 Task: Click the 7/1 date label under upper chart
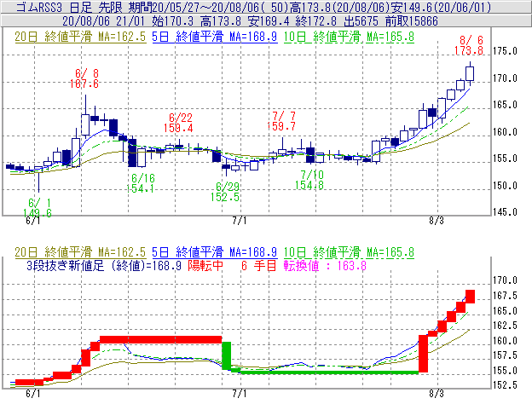click(x=240, y=221)
